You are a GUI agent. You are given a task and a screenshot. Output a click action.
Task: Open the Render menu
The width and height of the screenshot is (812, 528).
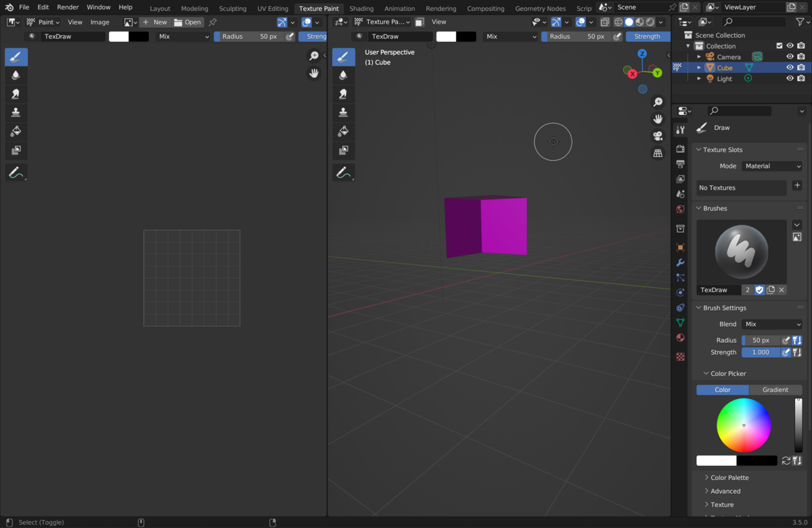point(68,7)
